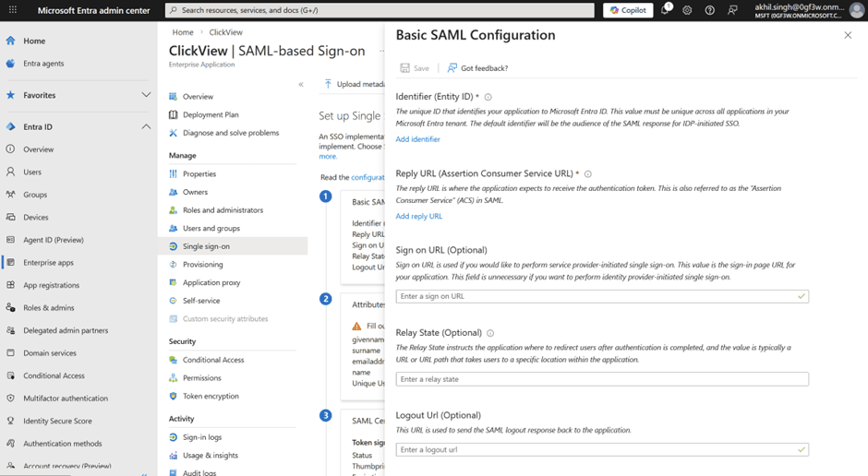The width and height of the screenshot is (868, 476).
Task: Click Upload metadata file button
Action: 355,84
